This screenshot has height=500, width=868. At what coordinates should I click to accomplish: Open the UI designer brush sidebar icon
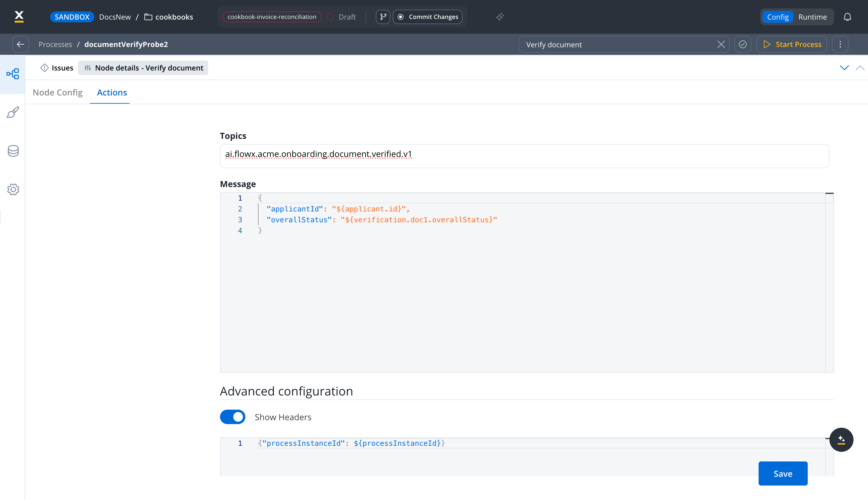tap(13, 112)
